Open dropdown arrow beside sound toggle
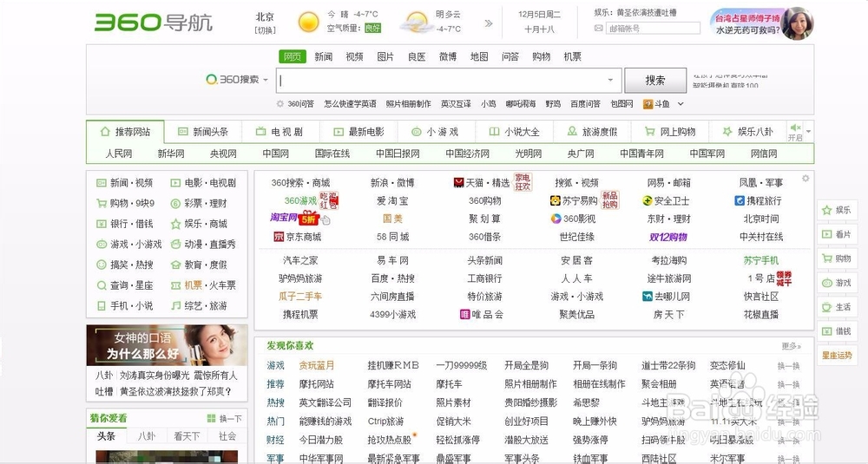Viewport: 868px width, 464px height. [x=809, y=132]
